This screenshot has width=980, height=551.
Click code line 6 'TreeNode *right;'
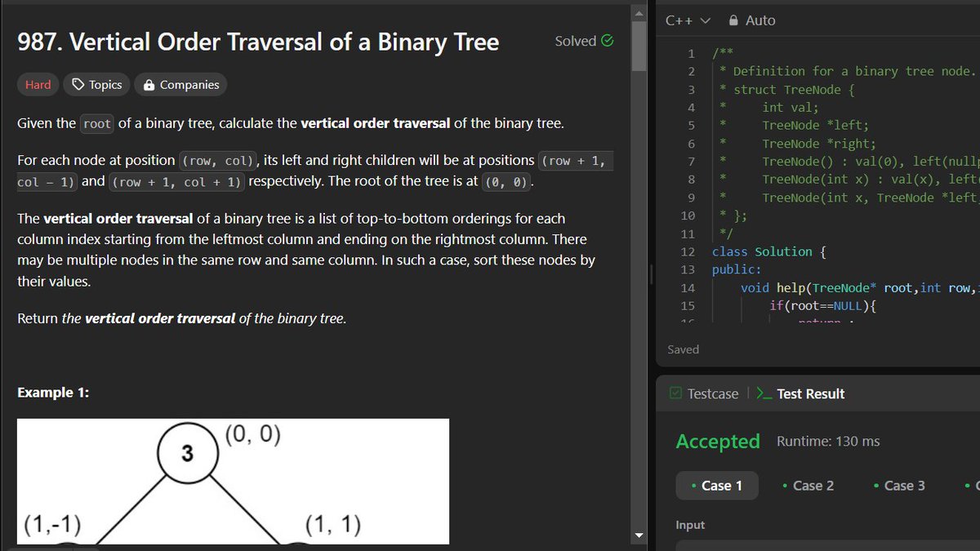[819, 144]
